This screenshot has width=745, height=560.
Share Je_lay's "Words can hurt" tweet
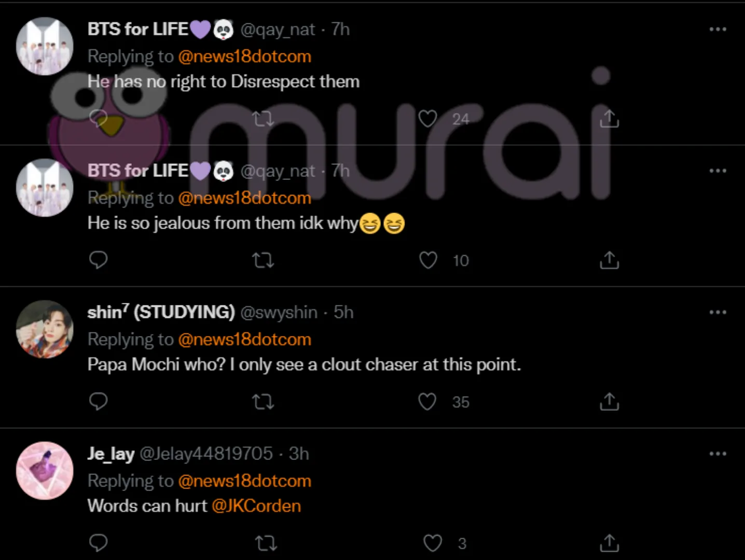(x=609, y=543)
